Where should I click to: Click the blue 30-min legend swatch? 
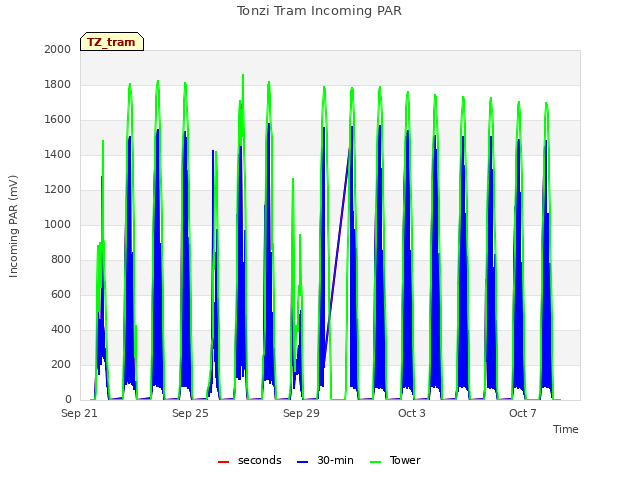[x=302, y=462]
